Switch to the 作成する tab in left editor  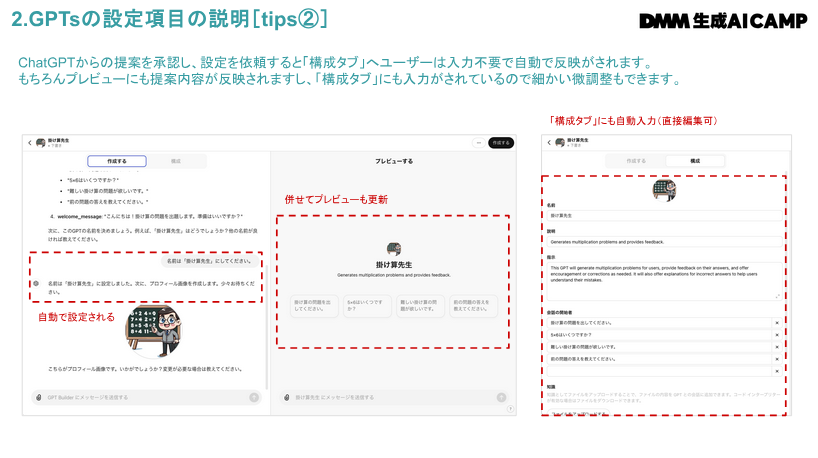116,160
